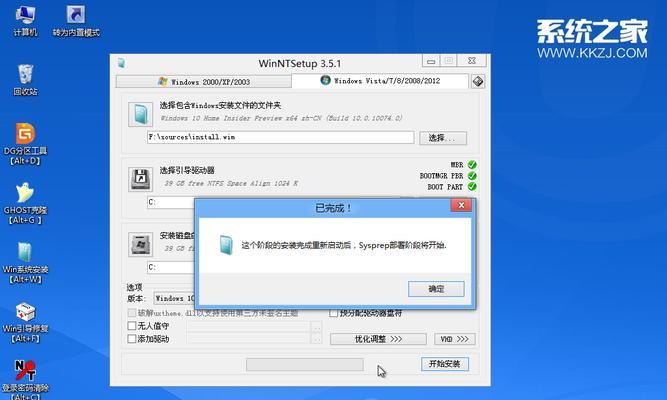The height and width of the screenshot is (400, 667).
Task: Switch to the Windows 2000/XP/2003 tab
Action: pos(204,82)
